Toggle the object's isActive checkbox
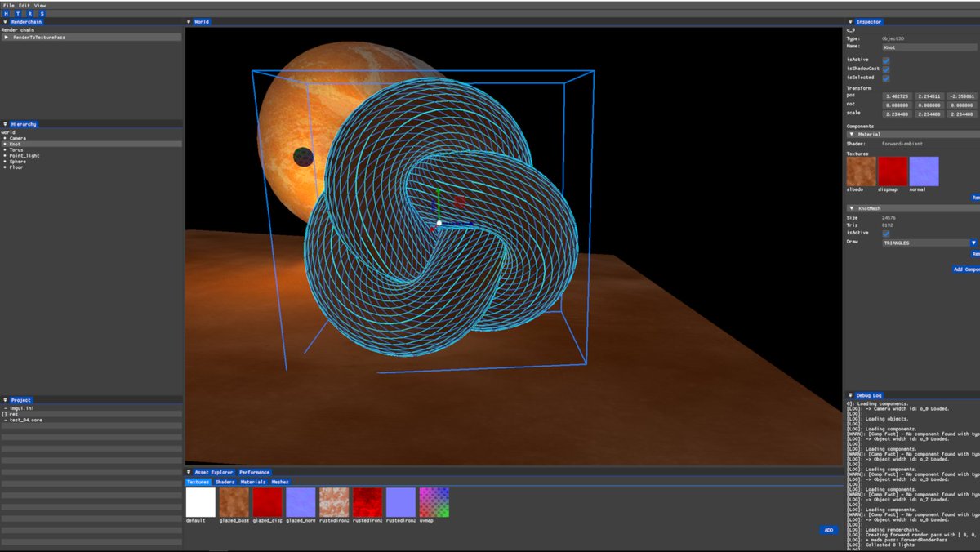 pyautogui.click(x=886, y=60)
